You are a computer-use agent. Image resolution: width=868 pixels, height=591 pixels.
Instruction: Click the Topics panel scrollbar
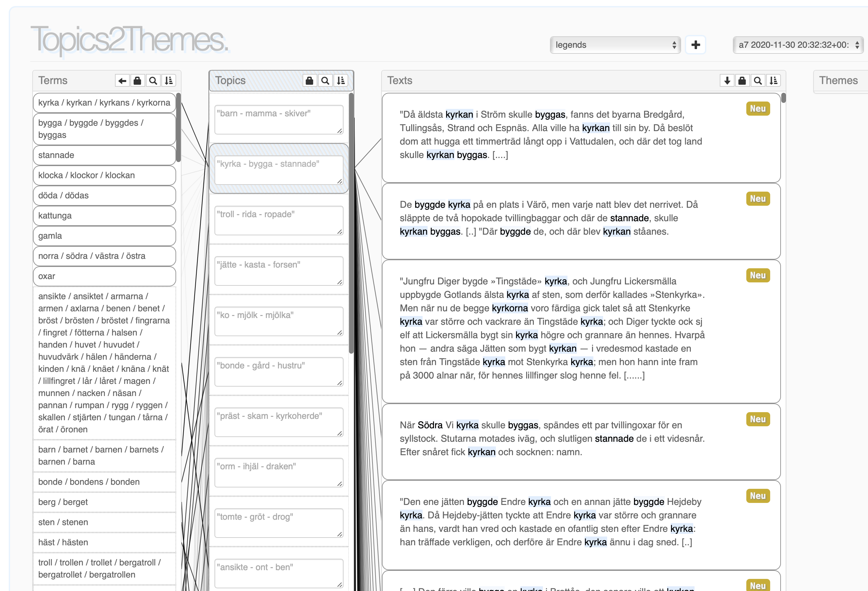pos(351,224)
